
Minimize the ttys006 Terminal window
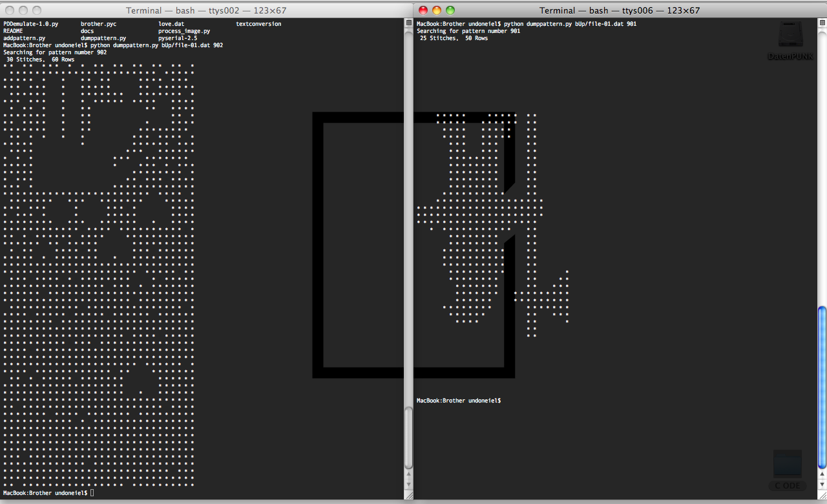click(x=437, y=10)
